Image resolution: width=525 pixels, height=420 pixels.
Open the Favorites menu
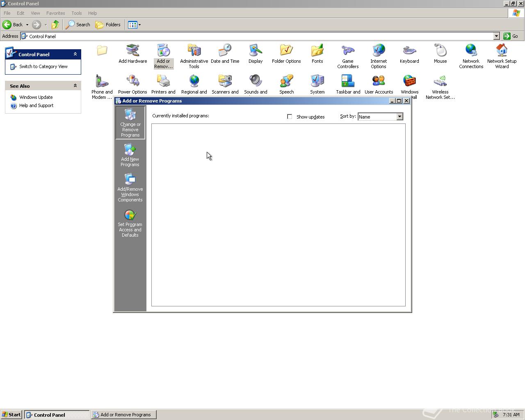coord(55,13)
